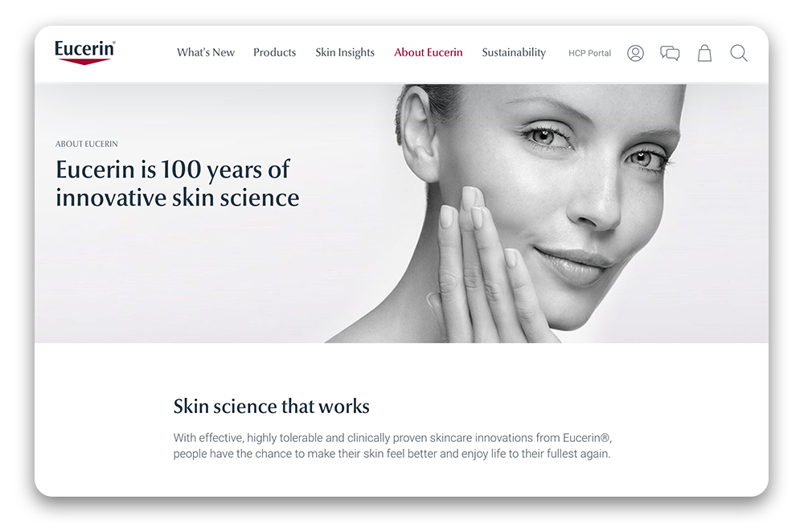View the shopping bag icon
Image resolution: width=804 pixels, height=532 pixels.
[704, 53]
